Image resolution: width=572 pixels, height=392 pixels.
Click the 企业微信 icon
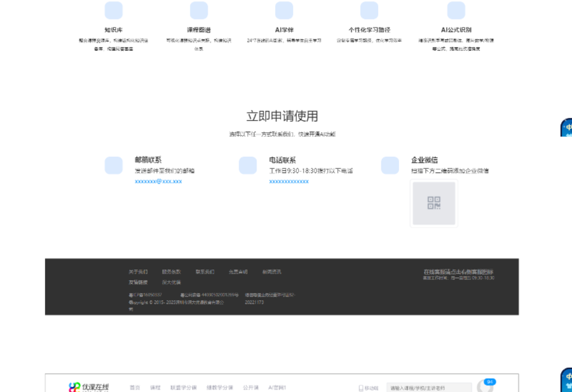(x=390, y=165)
